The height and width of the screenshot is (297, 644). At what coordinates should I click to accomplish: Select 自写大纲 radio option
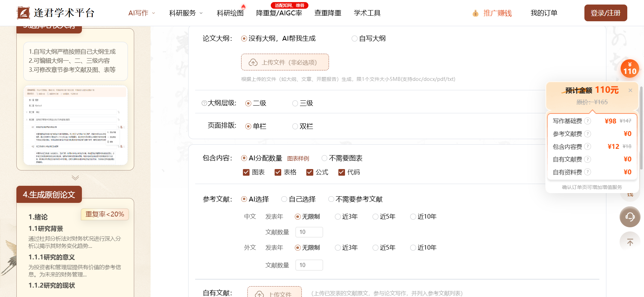[x=369, y=38]
